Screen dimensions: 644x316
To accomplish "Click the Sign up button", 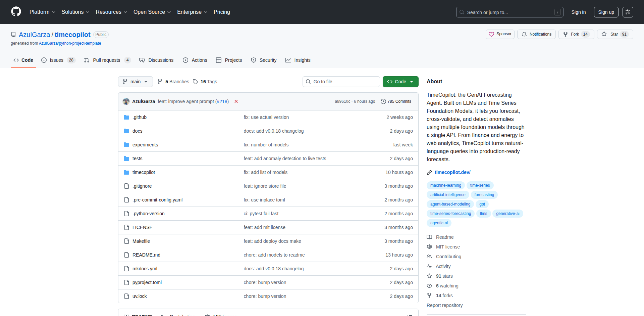I will pyautogui.click(x=606, y=12).
